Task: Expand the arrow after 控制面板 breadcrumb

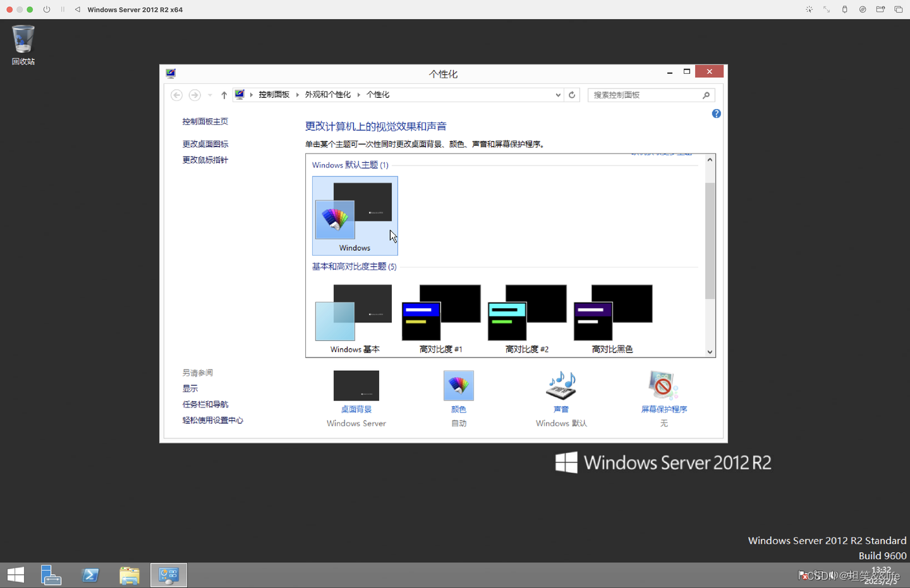Action: [x=297, y=95]
